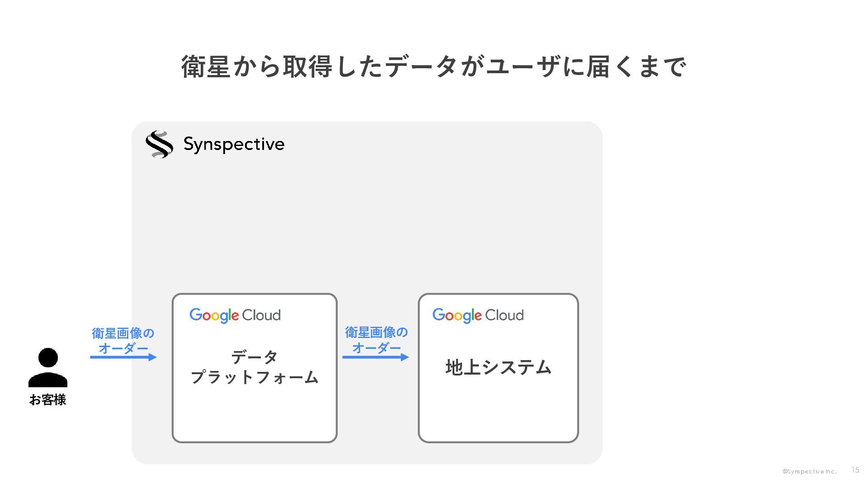868x488 pixels.
Task: Click the customer silhouette icon
Action: click(48, 367)
